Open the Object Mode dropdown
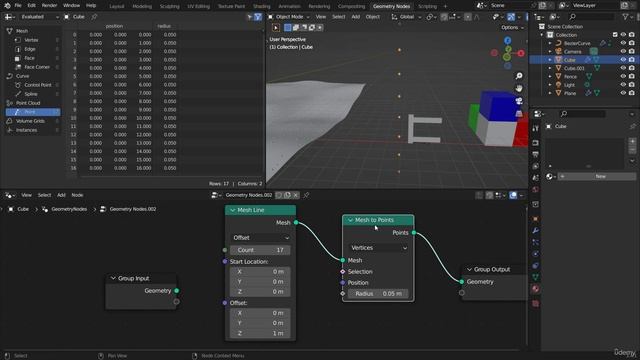Image resolution: width=640 pixels, height=360 pixels. pos(289,17)
